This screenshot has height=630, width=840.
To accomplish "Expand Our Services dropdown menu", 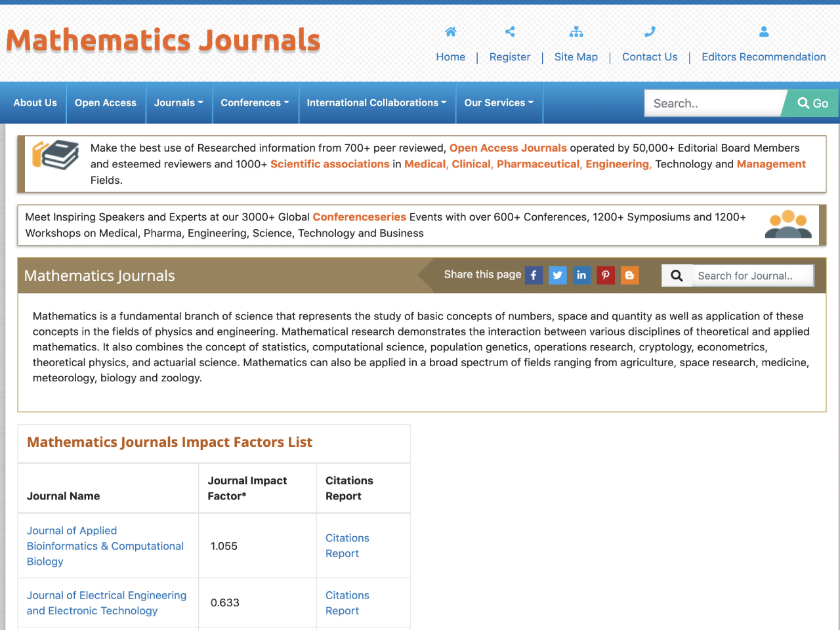I will point(499,103).
